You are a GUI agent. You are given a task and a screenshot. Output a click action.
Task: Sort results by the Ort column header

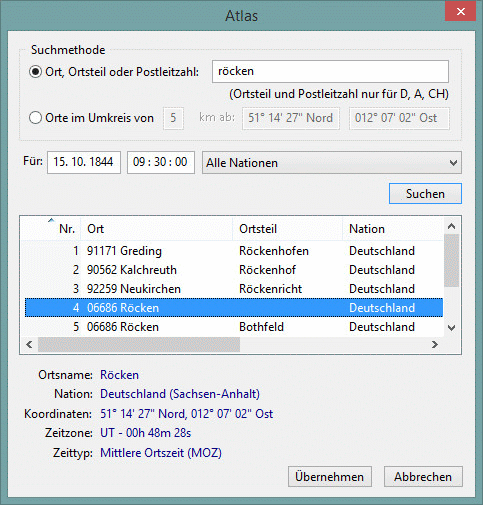click(x=157, y=229)
